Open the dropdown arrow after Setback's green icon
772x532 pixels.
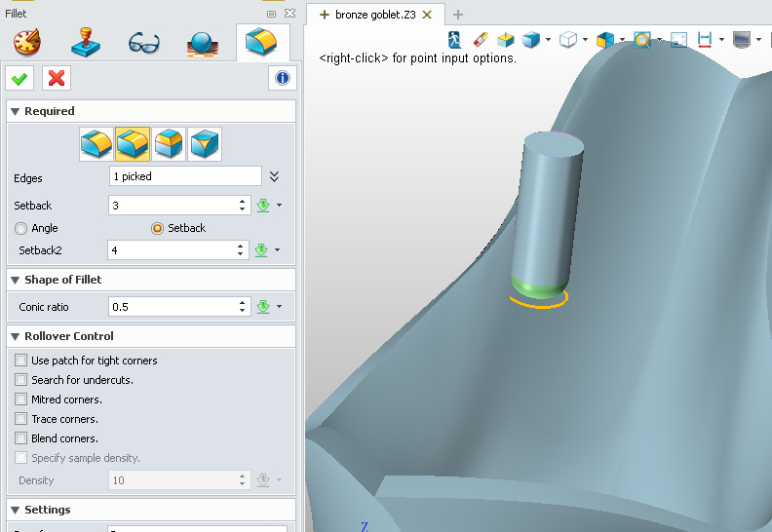[279, 206]
